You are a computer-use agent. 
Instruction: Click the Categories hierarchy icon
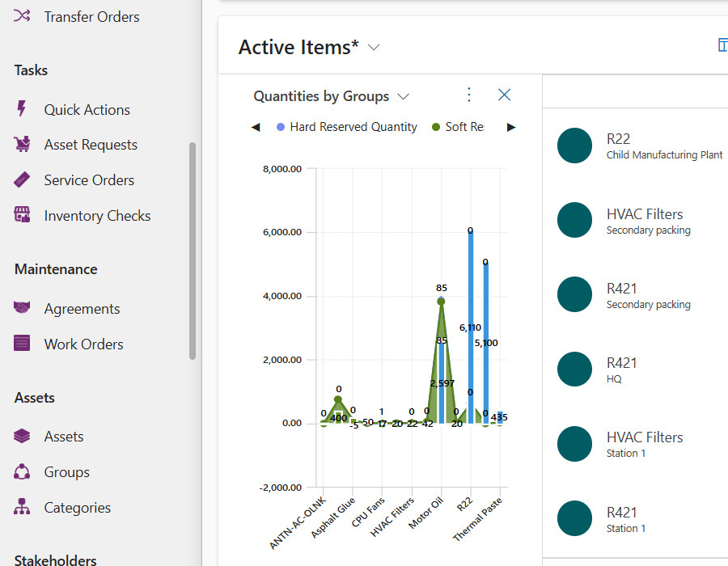(22, 507)
